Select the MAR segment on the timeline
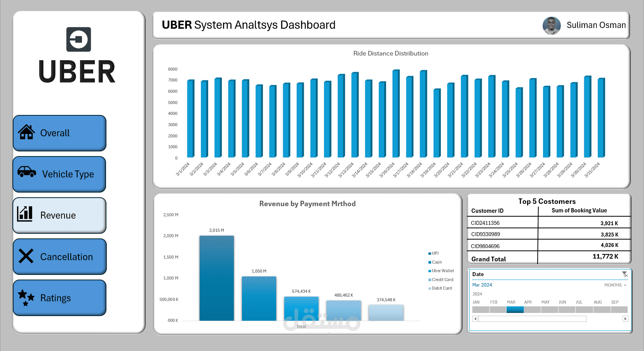644x351 pixels. 515,309
